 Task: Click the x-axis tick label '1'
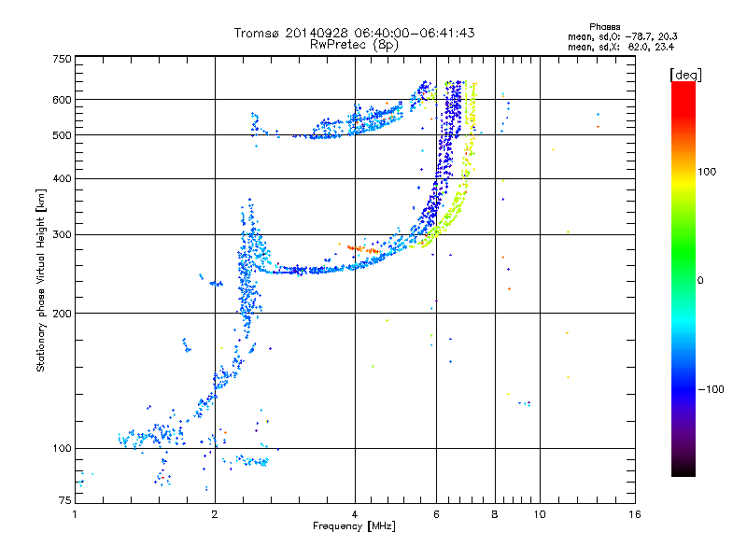click(75, 514)
